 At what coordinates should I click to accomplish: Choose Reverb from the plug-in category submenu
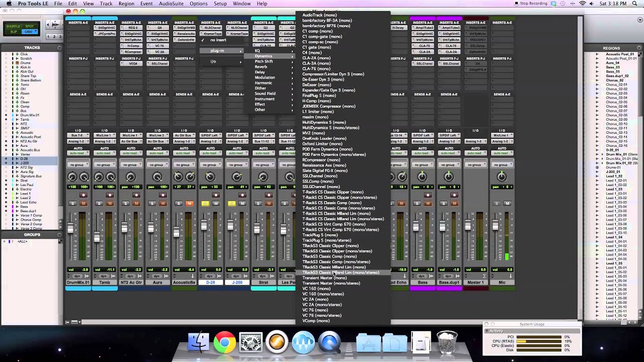(261, 67)
